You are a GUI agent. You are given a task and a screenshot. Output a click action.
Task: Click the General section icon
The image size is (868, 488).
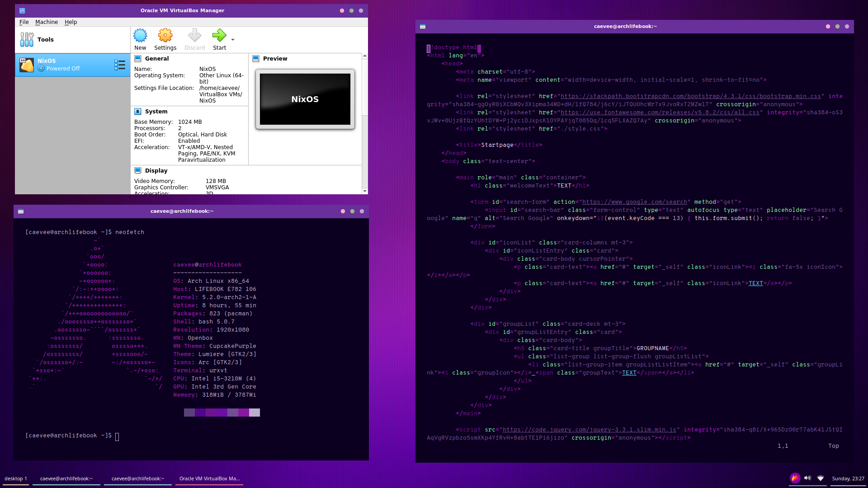(x=138, y=58)
